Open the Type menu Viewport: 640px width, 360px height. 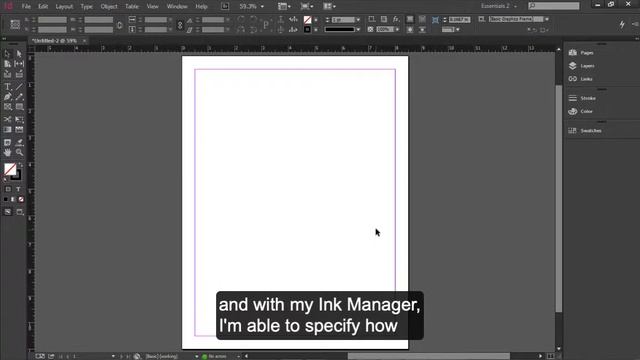pyautogui.click(x=87, y=7)
